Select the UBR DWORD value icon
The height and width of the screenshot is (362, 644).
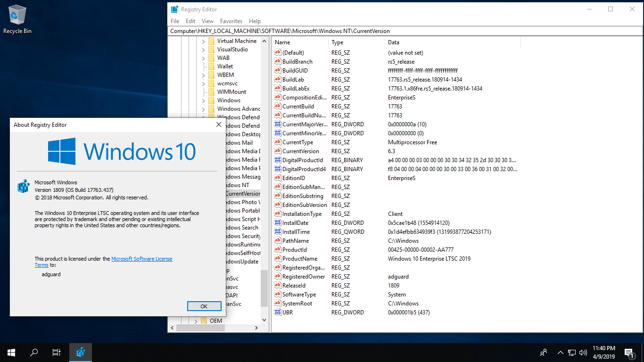tap(278, 312)
